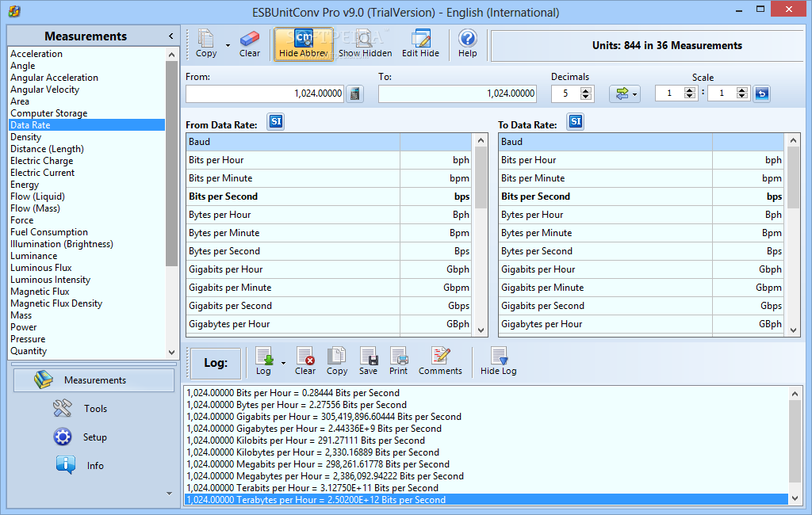This screenshot has height=515, width=812.
Task: Click the Clear eraser icon in top toolbar
Action: point(250,44)
